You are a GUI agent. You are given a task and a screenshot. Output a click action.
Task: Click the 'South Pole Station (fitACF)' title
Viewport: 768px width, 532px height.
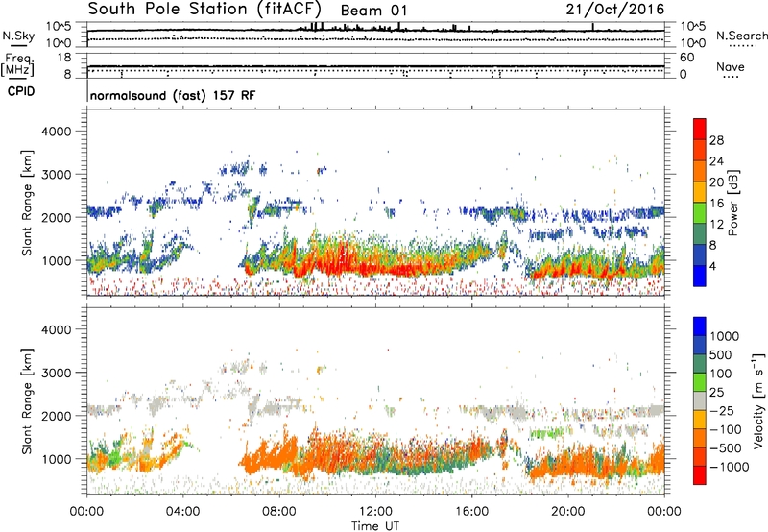tap(204, 10)
